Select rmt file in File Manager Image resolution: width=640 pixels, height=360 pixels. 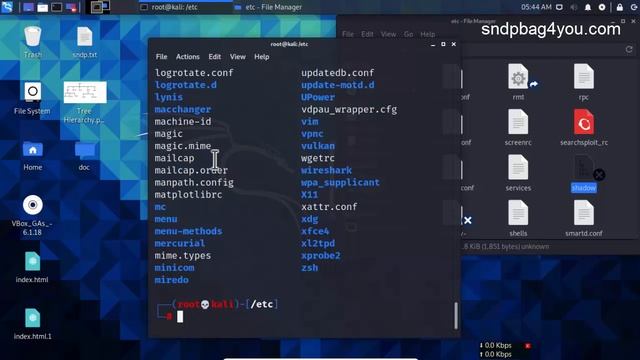click(518, 82)
